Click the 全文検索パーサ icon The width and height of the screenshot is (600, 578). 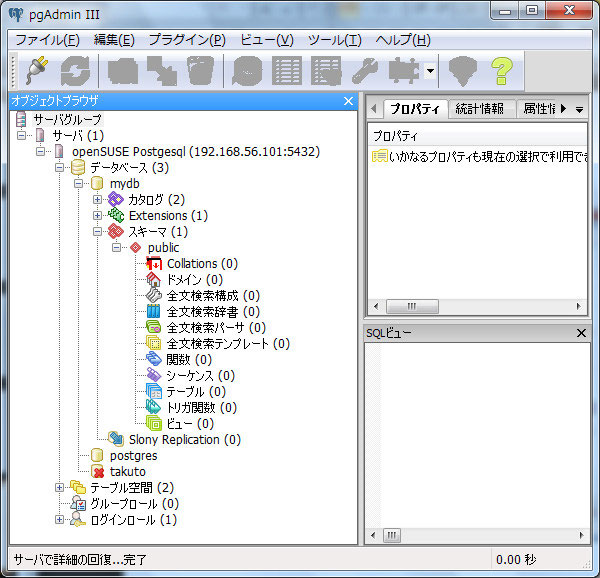pyautogui.click(x=154, y=328)
